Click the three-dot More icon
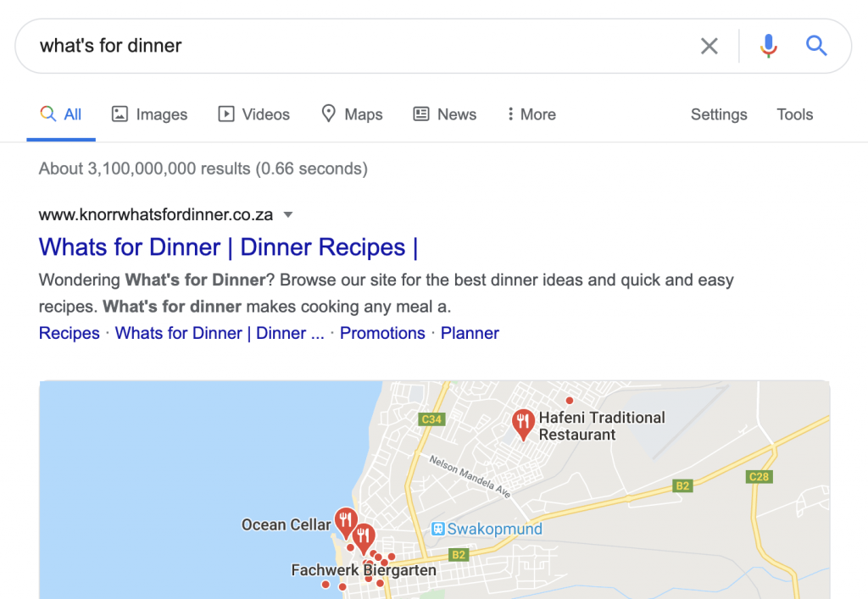Viewport: 868px width, 599px height. pyautogui.click(x=510, y=114)
